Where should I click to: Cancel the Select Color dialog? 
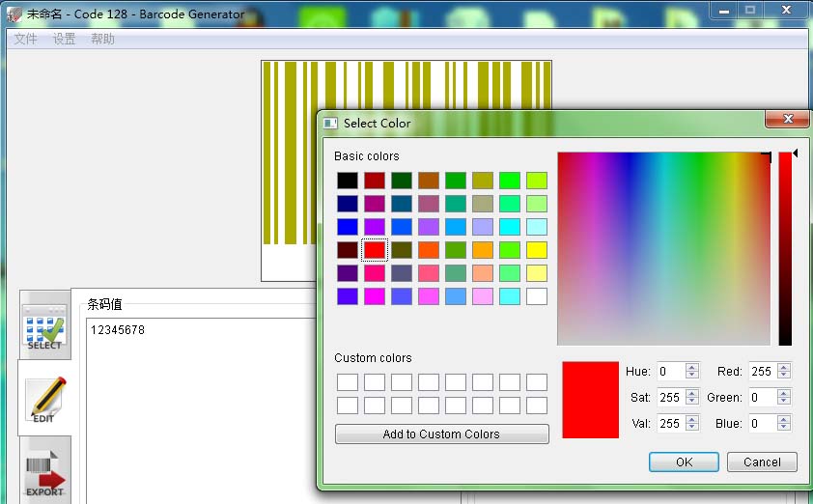point(762,462)
